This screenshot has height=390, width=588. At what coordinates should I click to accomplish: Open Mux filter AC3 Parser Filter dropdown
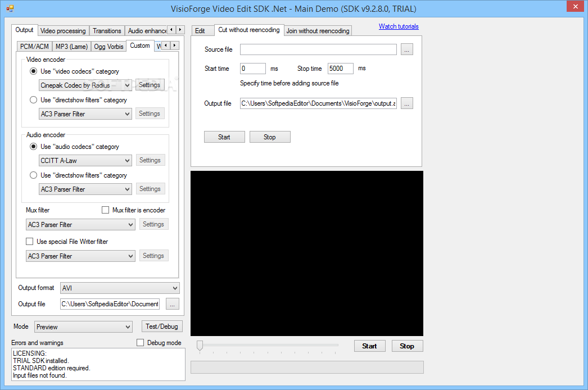tap(80, 225)
